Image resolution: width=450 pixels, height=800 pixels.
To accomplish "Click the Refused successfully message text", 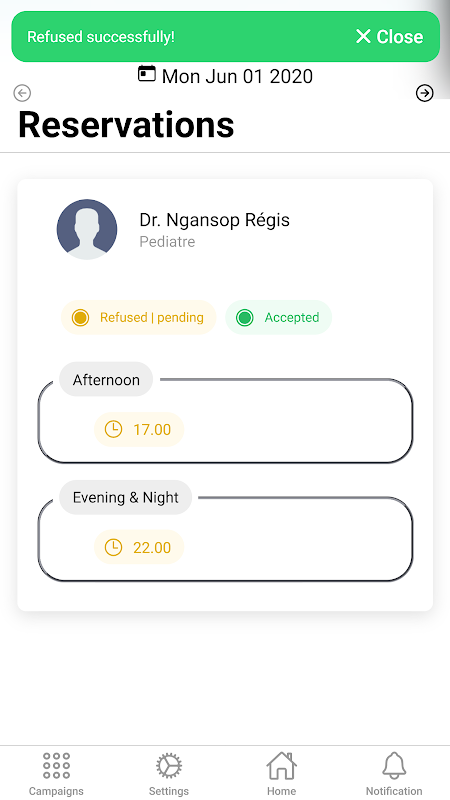I will pyautogui.click(x=101, y=37).
